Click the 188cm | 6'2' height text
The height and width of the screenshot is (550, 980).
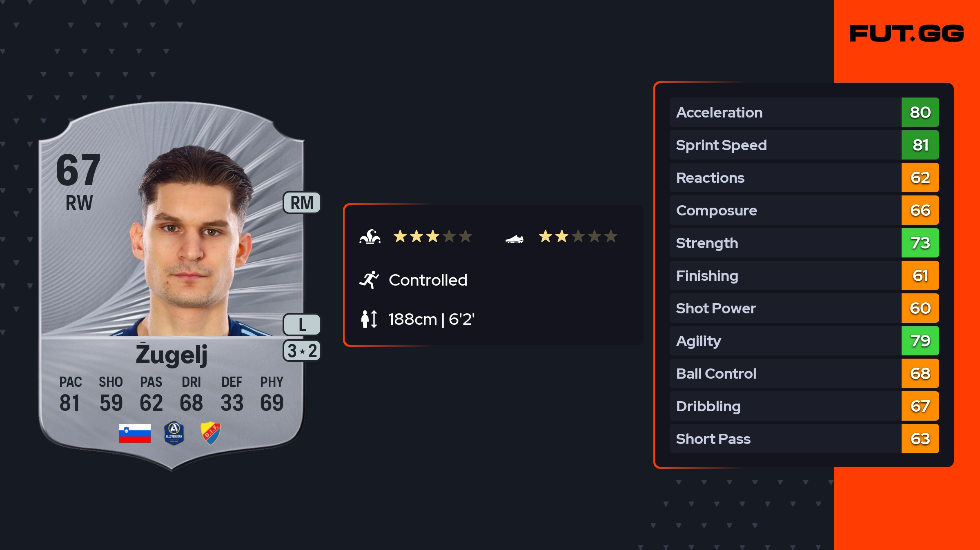[431, 319]
